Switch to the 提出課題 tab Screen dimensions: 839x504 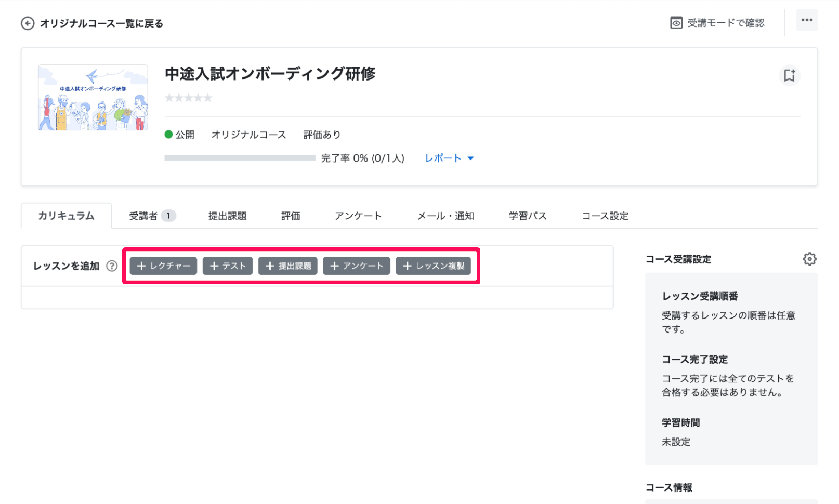tap(227, 216)
